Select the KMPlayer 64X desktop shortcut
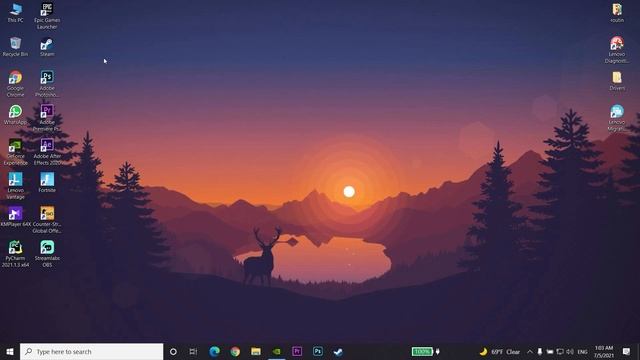The height and width of the screenshot is (360, 640). pos(15,217)
